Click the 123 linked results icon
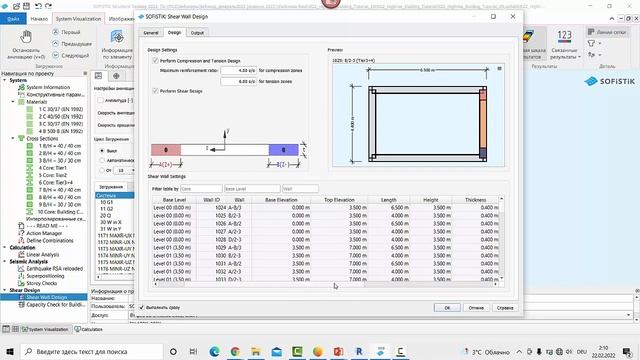The width and height of the screenshot is (640, 360). click(x=564, y=36)
